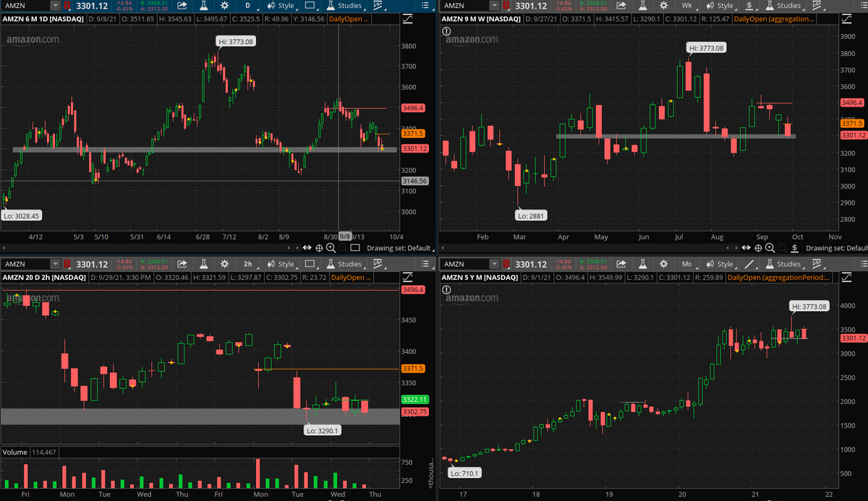Toggle chart mode icon beside 2h chart price axis
The width and height of the screenshot is (868, 501).
pos(407,276)
